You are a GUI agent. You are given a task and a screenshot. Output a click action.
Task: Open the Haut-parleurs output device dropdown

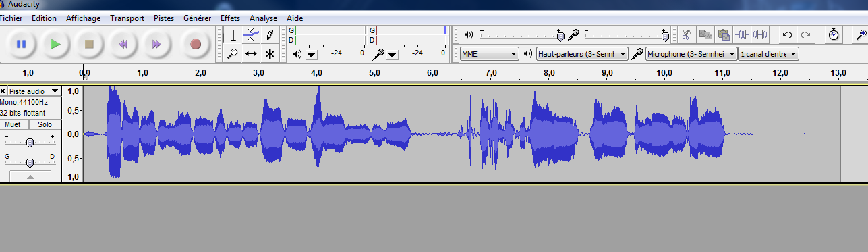(x=582, y=53)
